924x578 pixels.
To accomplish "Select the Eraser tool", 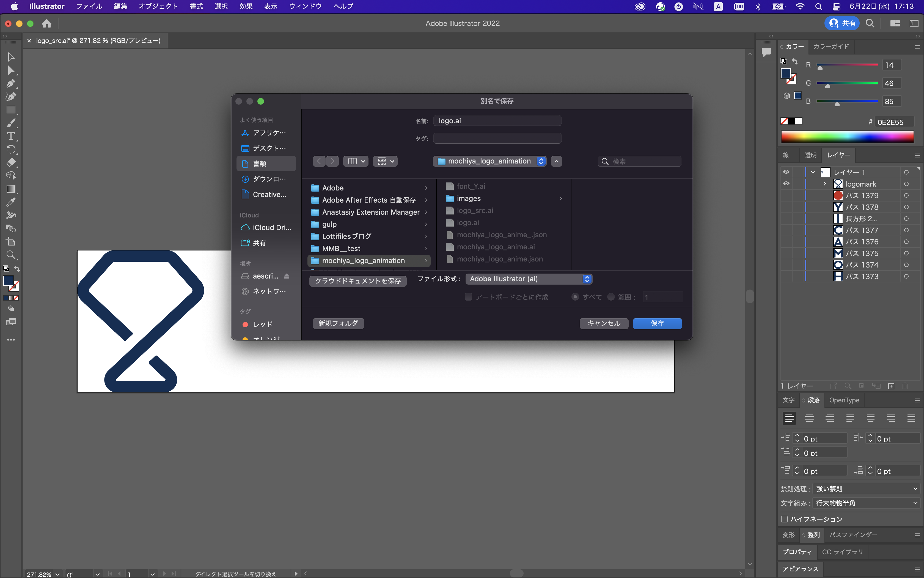I will (11, 162).
